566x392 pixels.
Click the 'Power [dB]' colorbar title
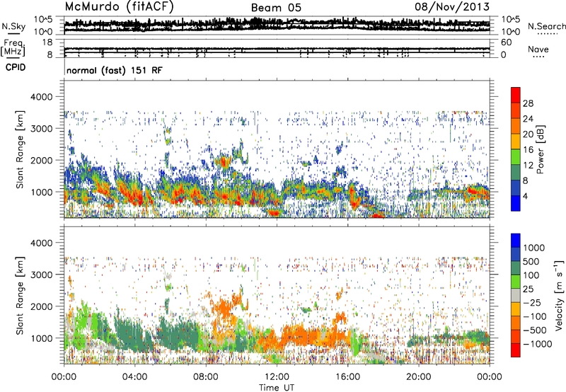click(x=541, y=149)
